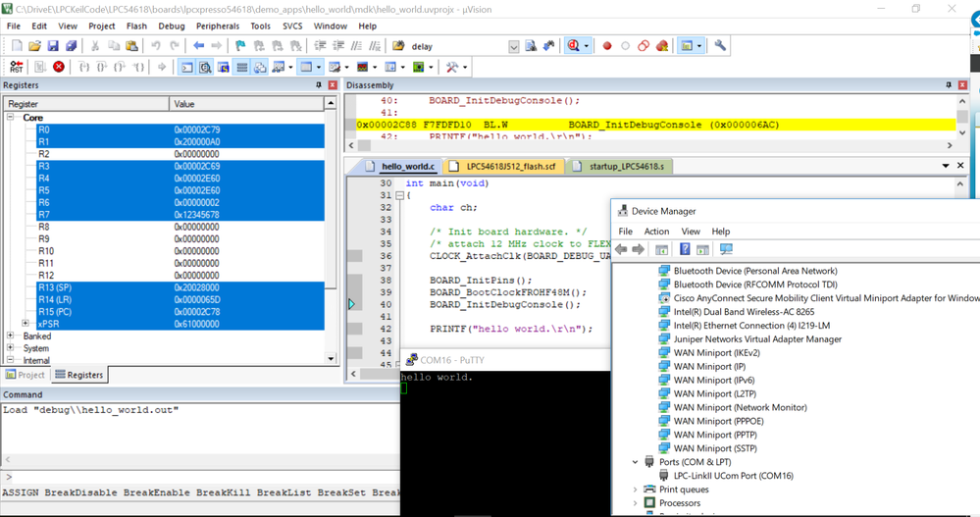The width and height of the screenshot is (980, 517).
Task: Kill all breakpoints with the red X icon
Action: pos(662,46)
